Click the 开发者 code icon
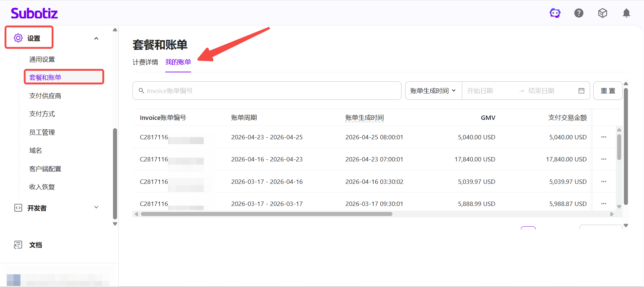 tap(18, 208)
